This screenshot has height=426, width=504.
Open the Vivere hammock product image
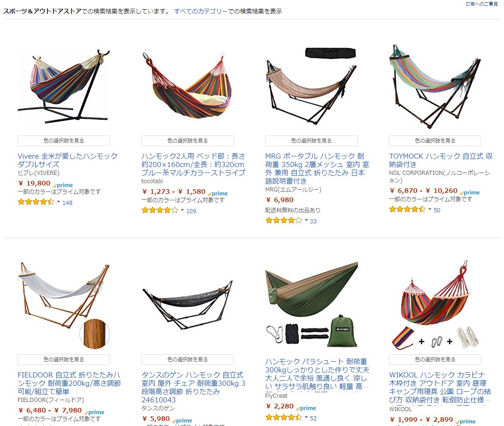click(64, 86)
